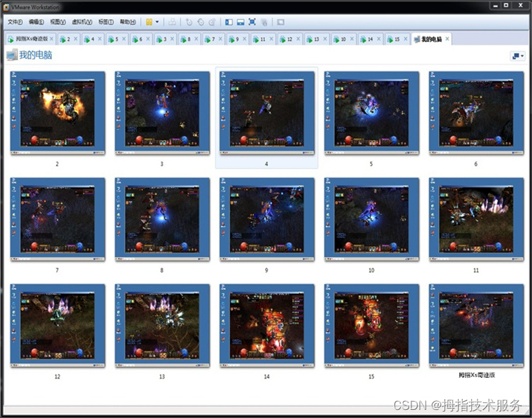Click the Take Snapshot toolbar icon

189,22
